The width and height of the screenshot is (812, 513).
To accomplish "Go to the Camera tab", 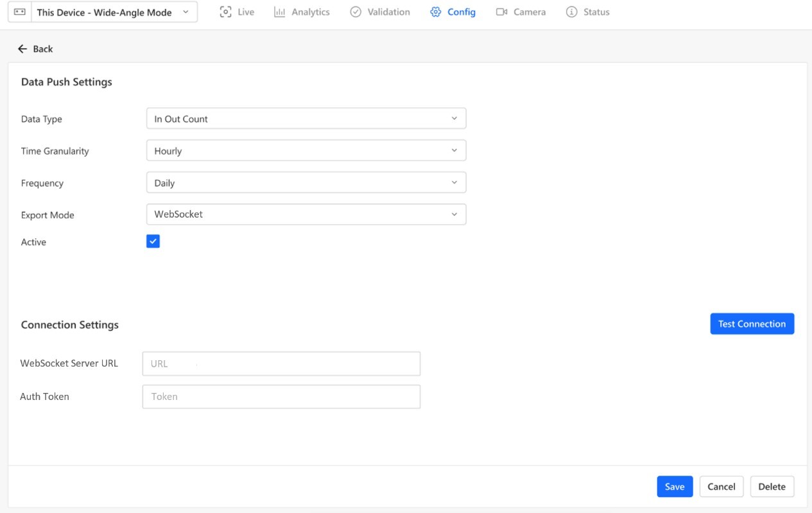I will pos(521,12).
